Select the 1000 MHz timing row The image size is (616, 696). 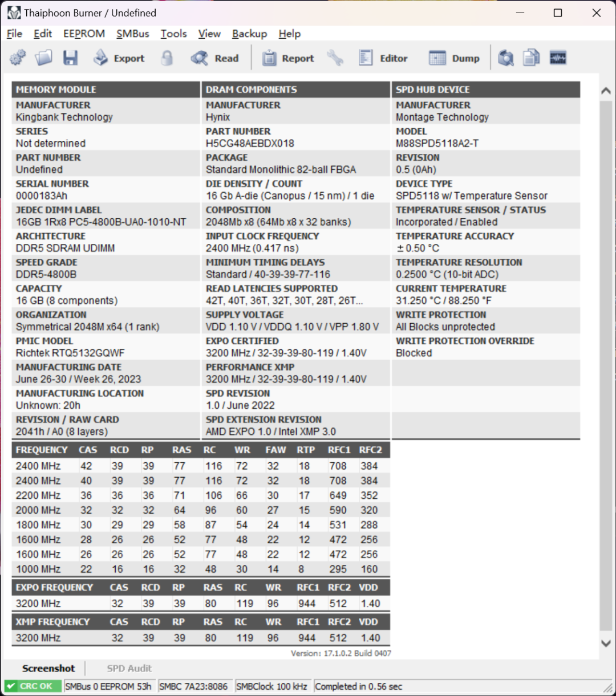pos(201,569)
